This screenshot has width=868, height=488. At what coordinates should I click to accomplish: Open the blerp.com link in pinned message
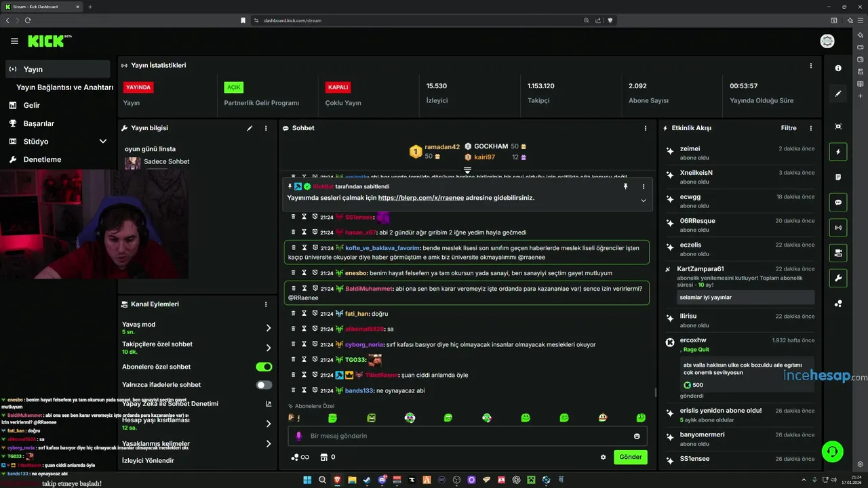point(421,198)
